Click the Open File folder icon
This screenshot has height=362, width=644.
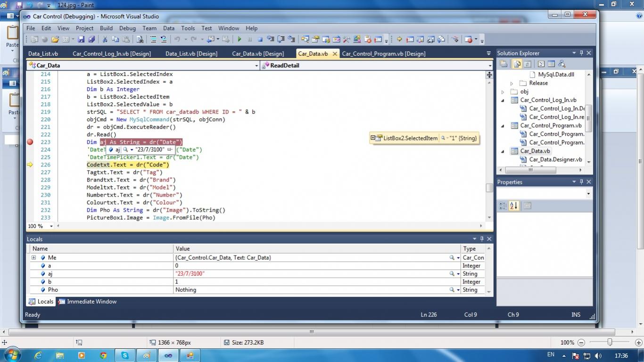(55, 40)
